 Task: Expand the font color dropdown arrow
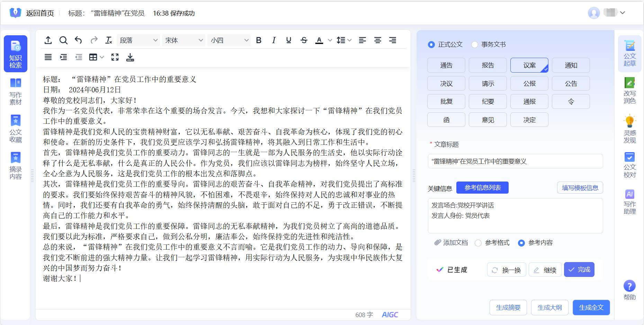[x=330, y=40]
